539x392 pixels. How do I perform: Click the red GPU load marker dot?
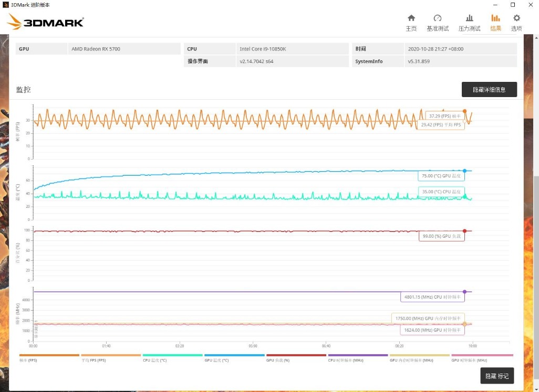[464, 231]
